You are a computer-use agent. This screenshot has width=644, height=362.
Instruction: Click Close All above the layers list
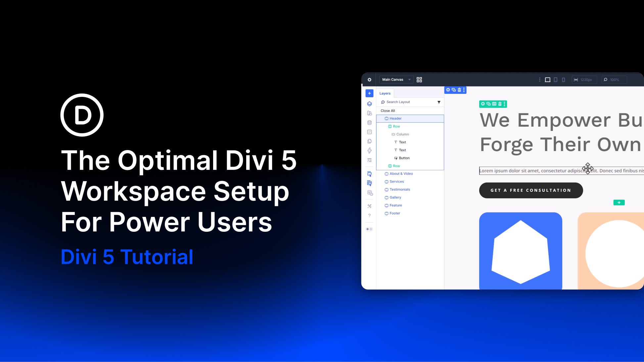click(388, 111)
